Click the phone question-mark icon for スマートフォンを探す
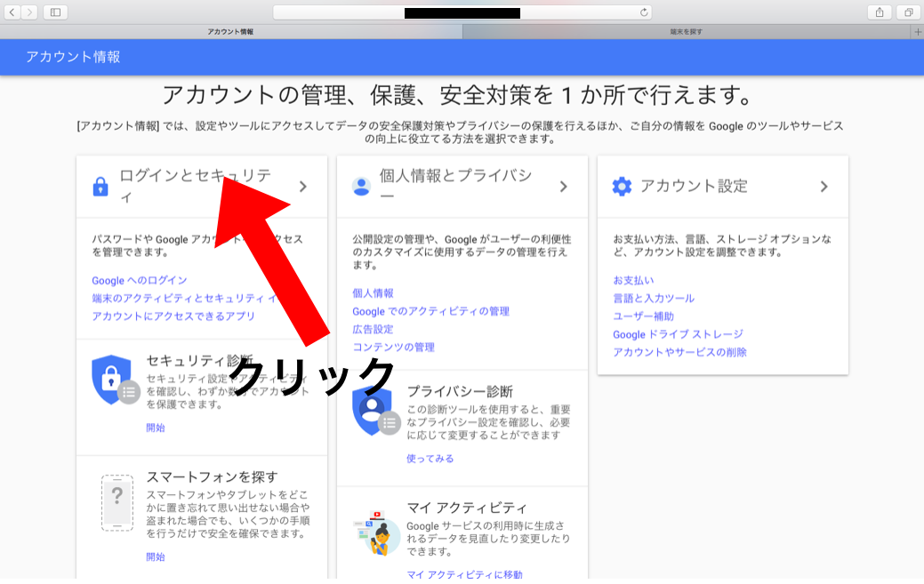 click(x=117, y=503)
